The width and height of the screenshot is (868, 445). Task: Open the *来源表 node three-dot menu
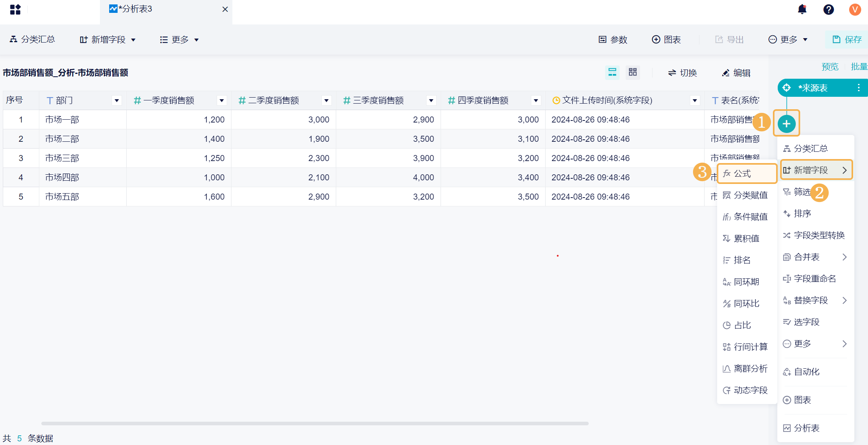pyautogui.click(x=858, y=88)
